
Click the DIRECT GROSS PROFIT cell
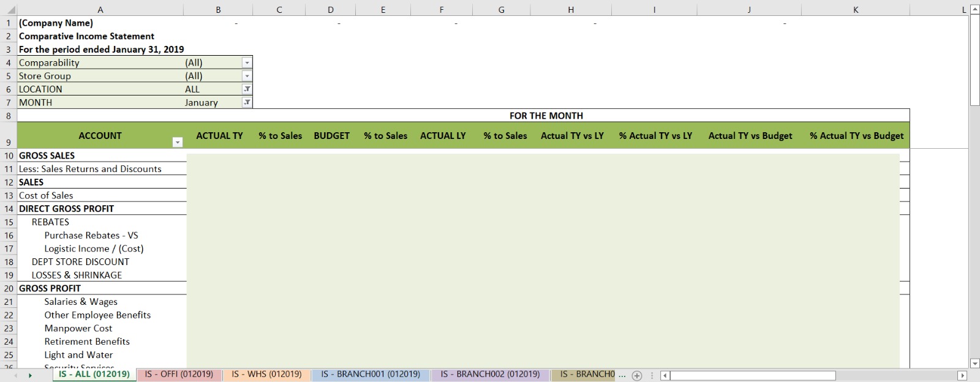[66, 209]
